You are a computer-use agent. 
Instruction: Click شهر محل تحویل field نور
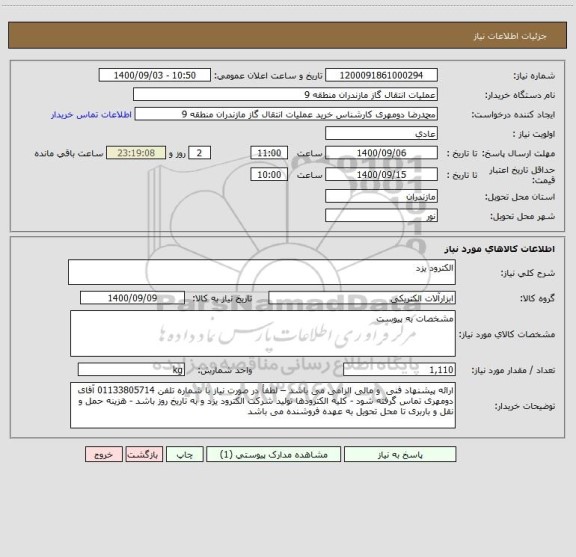381,215
